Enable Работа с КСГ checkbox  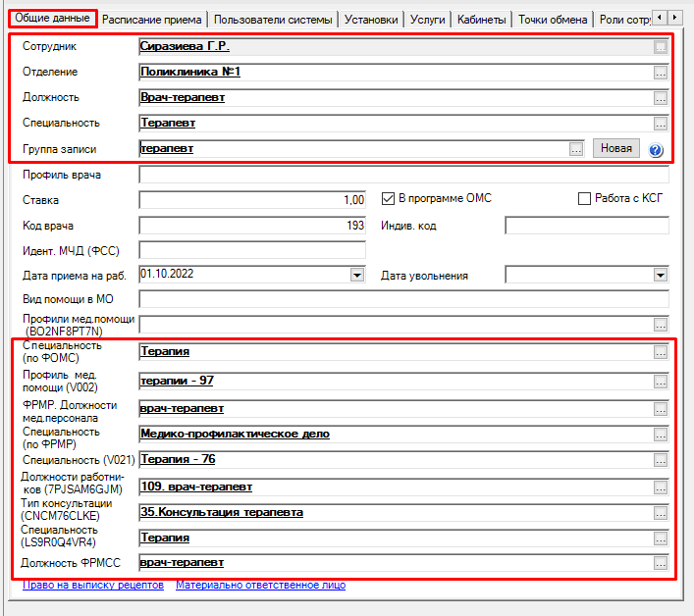coord(584,198)
